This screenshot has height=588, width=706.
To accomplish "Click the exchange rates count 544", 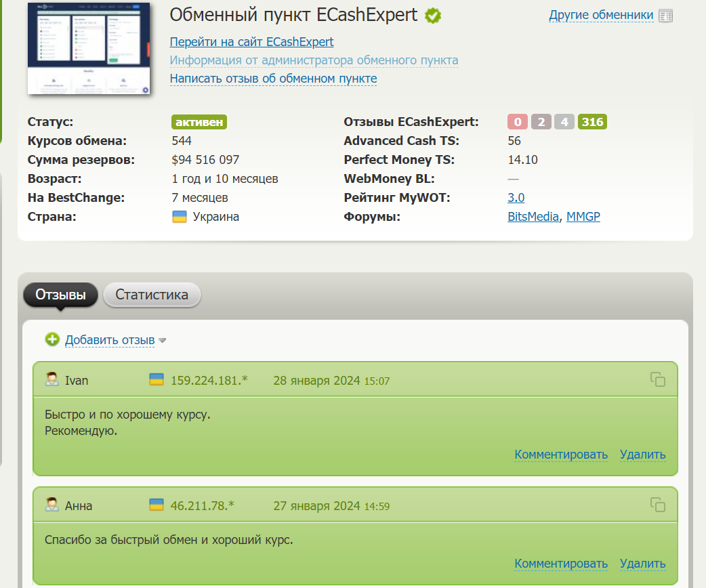I will pos(182,141).
